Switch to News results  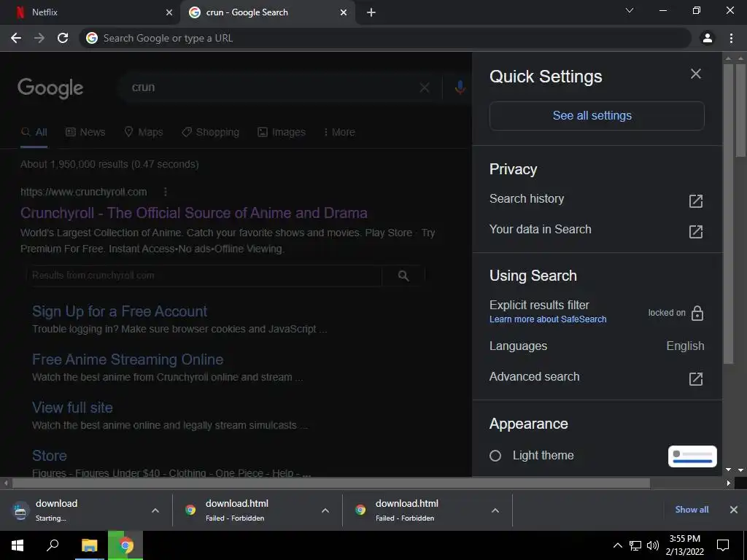pos(85,133)
